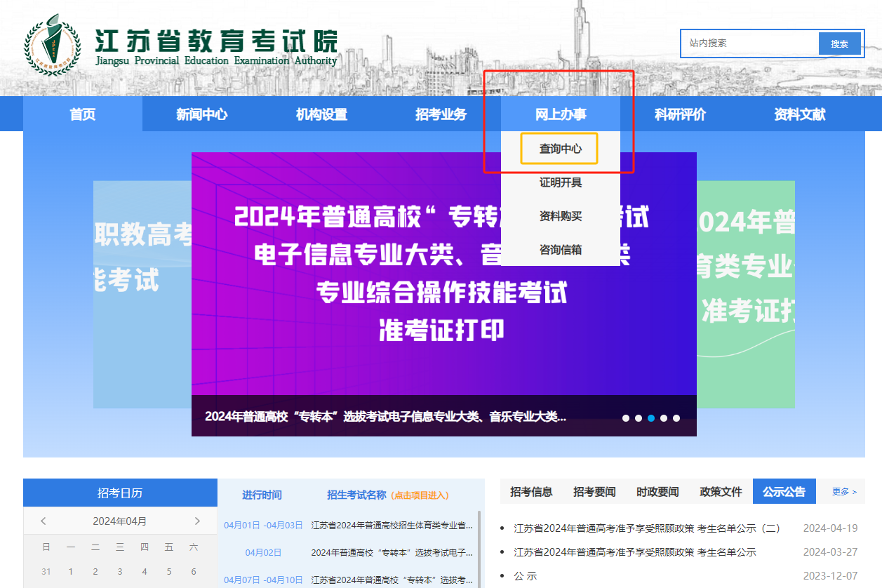Image resolution: width=882 pixels, height=588 pixels.
Task: Select greyed calendar date 31
Action: coord(46,572)
